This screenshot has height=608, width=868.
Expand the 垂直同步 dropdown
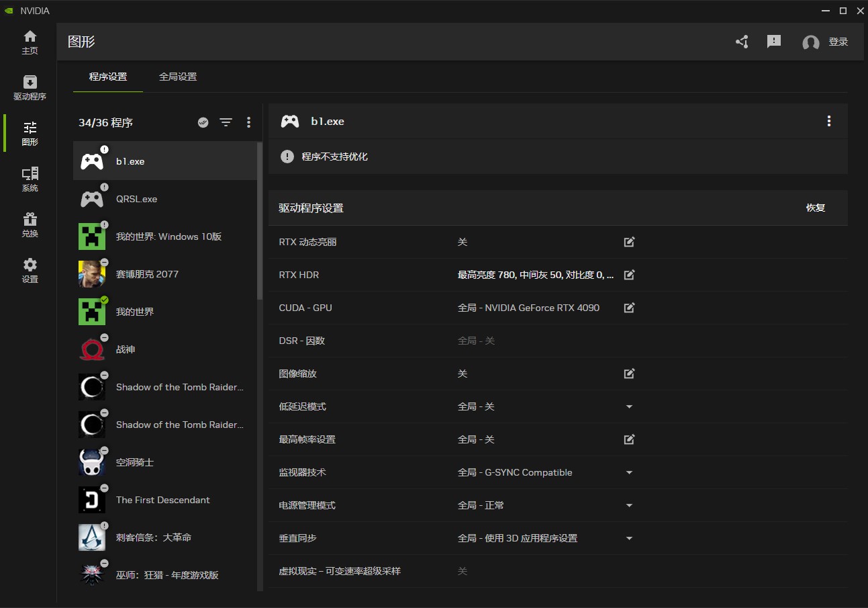coord(629,538)
